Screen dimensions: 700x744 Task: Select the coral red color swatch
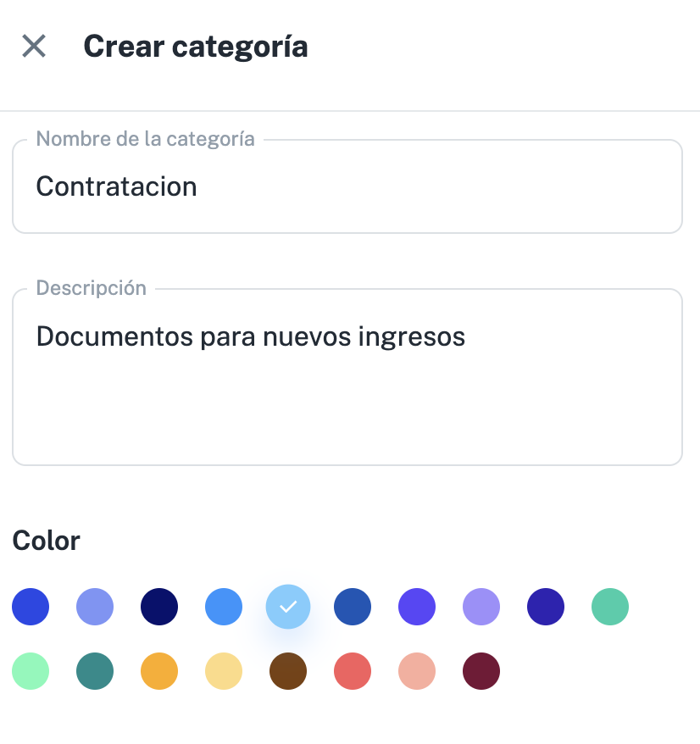click(x=353, y=671)
